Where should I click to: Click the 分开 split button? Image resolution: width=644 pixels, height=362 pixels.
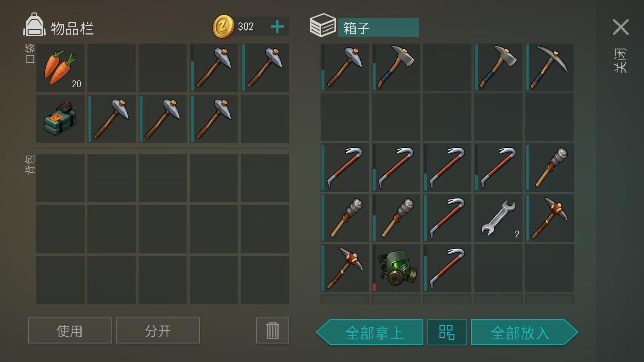[158, 330]
